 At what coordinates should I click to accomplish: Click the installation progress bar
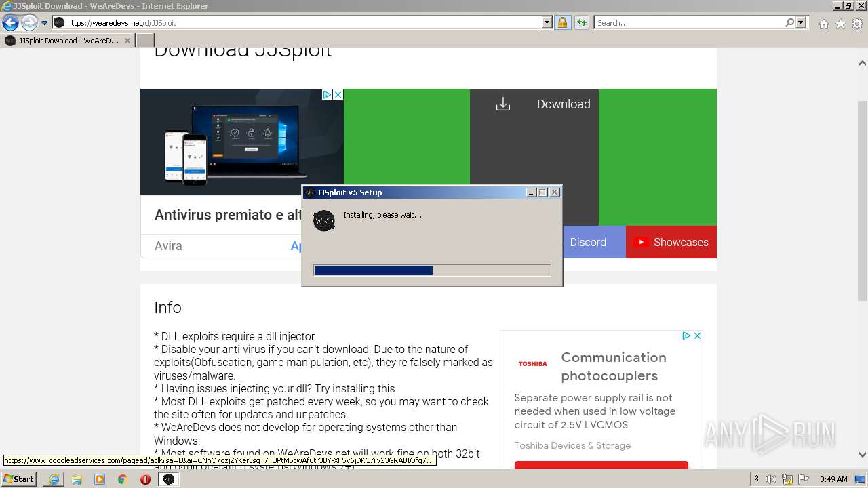click(x=433, y=270)
